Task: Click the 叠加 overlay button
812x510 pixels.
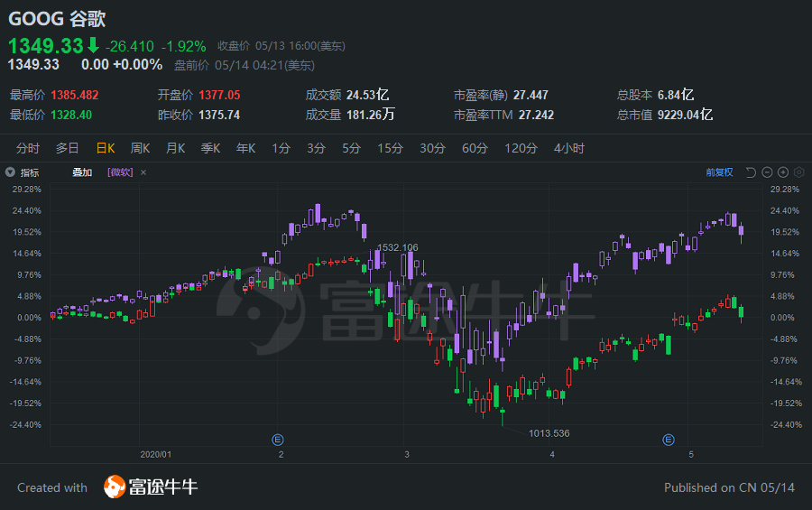Action: click(x=82, y=172)
